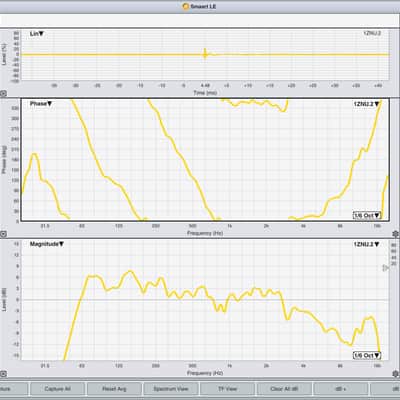Open the 1/6 Oct smoothing dropdown in phase plot
Screen dimensions: 400x400
point(367,215)
